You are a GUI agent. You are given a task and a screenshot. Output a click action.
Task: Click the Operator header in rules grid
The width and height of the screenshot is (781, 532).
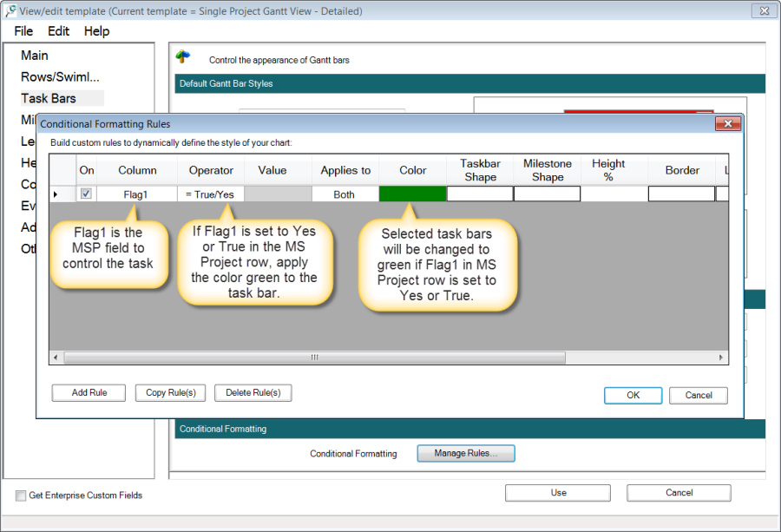(x=211, y=170)
